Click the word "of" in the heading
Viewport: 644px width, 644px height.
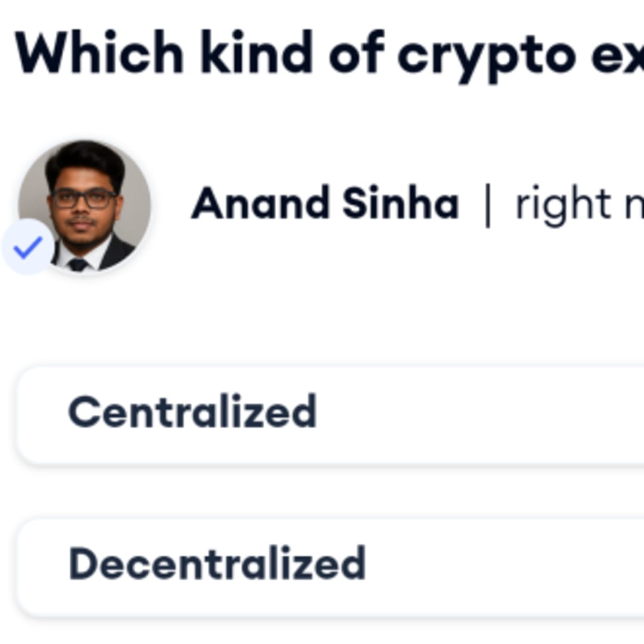pyautogui.click(x=355, y=54)
